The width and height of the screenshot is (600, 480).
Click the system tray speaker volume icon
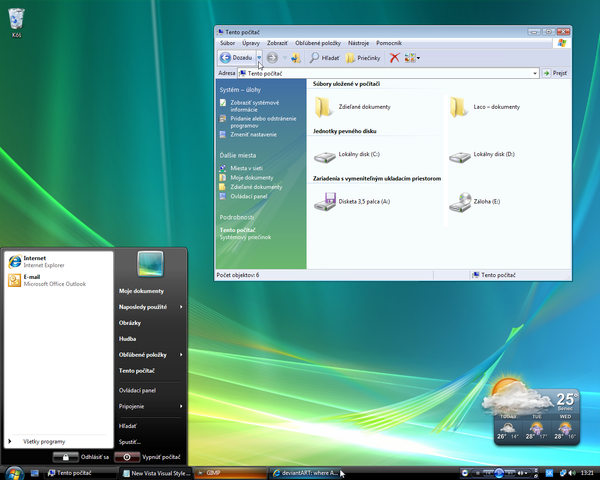(x=572, y=473)
